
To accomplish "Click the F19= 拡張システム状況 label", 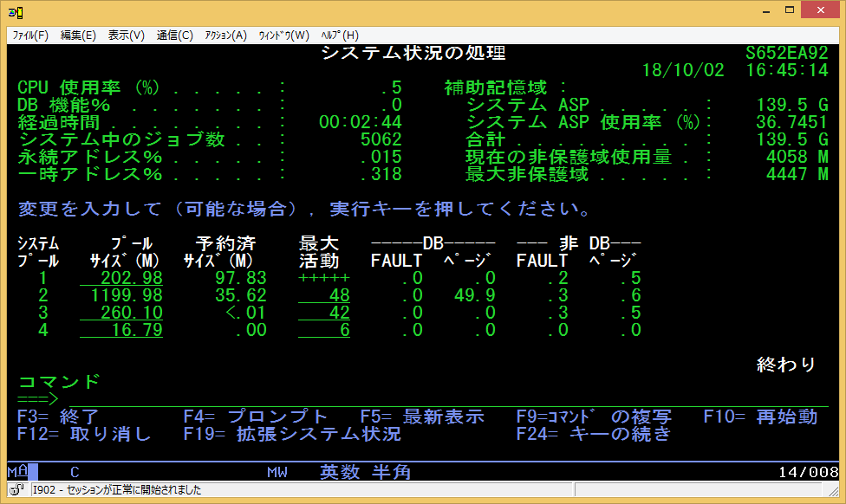I will point(292,434).
